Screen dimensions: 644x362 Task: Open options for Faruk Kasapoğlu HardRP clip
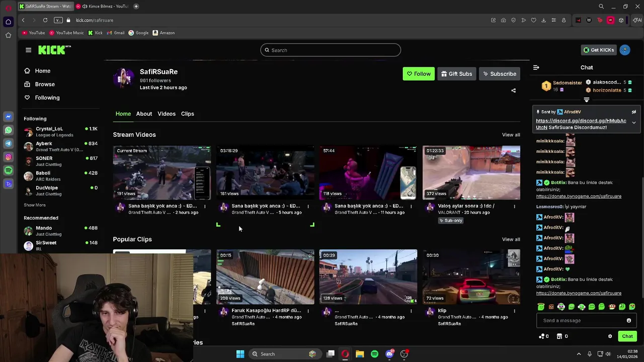308,311
